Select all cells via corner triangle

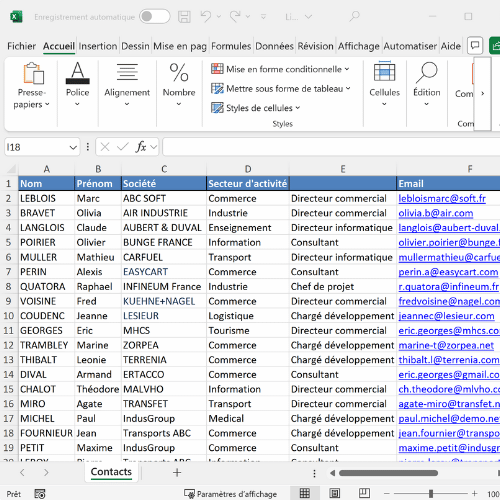[x=11, y=169]
